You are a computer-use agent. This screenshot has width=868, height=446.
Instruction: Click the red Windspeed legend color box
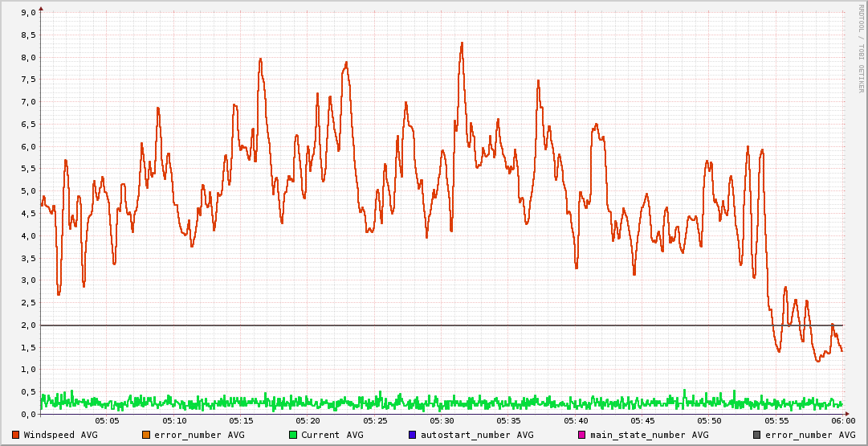16,435
